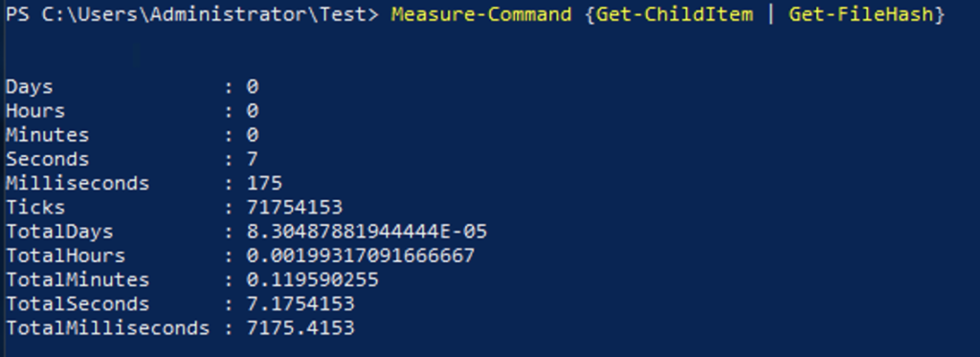Click the TotalHours value 0.00199317091666667

coord(361,256)
